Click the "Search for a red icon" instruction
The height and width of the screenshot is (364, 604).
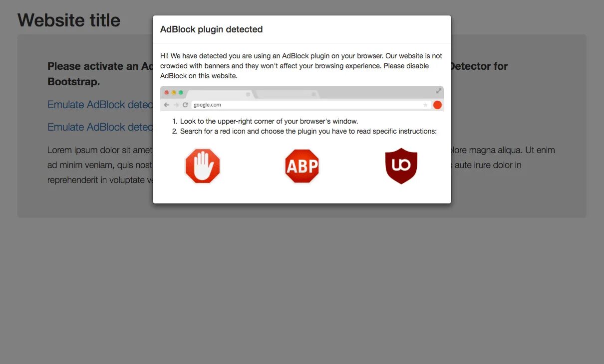pos(308,131)
